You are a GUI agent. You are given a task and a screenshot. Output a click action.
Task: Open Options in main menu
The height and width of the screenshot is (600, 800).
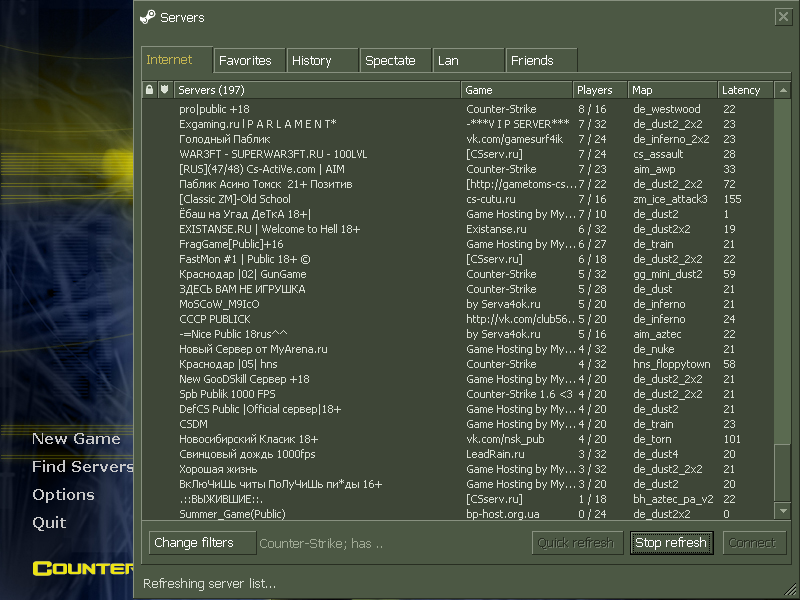coord(63,494)
